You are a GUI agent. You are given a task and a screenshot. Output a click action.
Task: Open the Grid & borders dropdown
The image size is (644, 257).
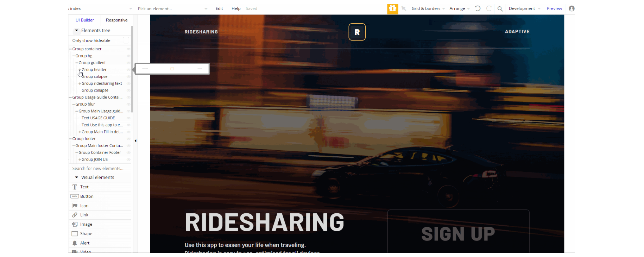[x=428, y=8]
